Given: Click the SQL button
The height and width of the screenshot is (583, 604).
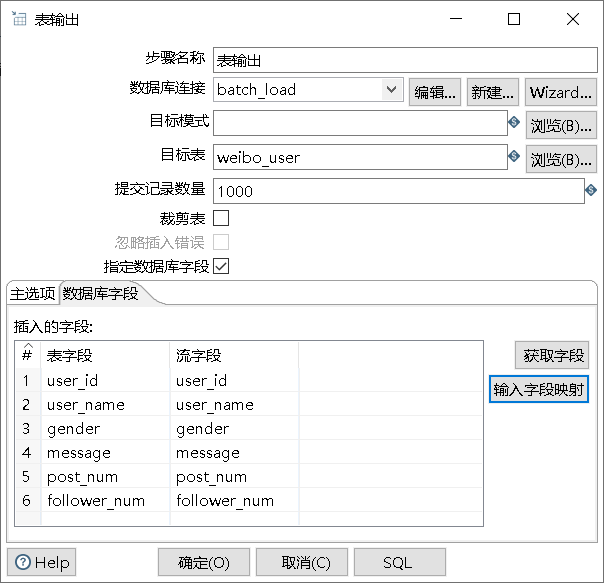Looking at the screenshot, I should pyautogui.click(x=400, y=562).
